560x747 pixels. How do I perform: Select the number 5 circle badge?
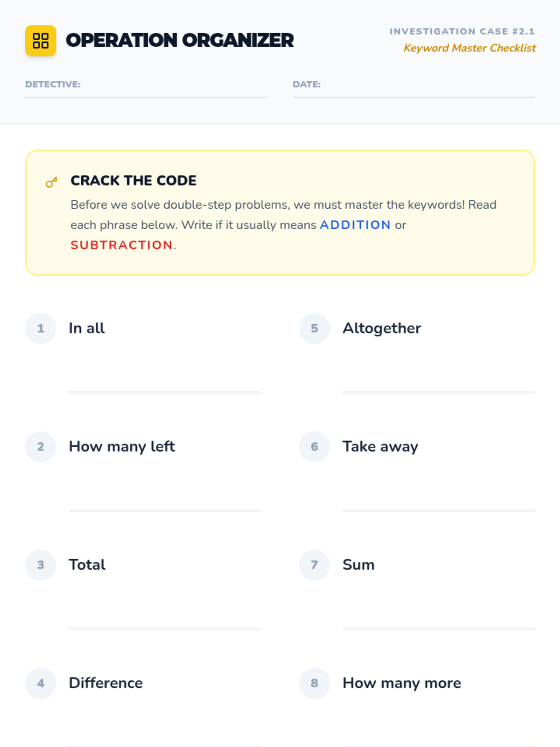click(x=315, y=328)
